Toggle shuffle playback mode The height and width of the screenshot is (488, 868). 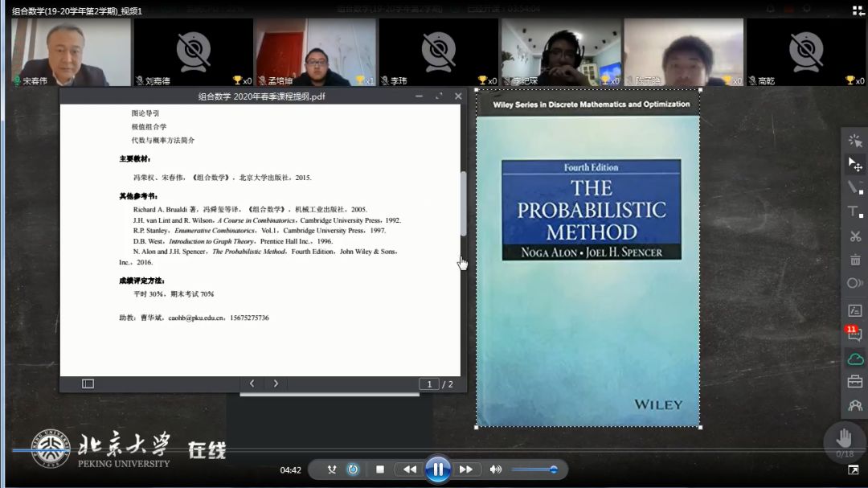coord(332,470)
